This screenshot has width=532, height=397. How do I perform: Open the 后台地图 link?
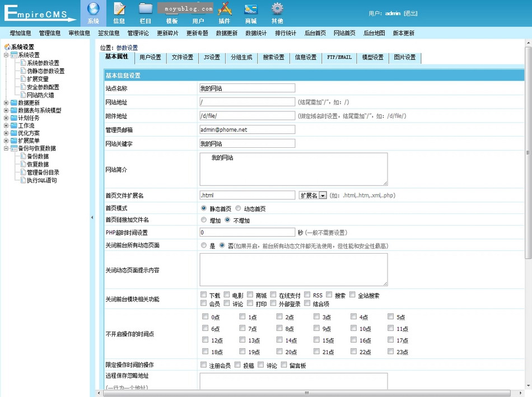[x=374, y=33]
